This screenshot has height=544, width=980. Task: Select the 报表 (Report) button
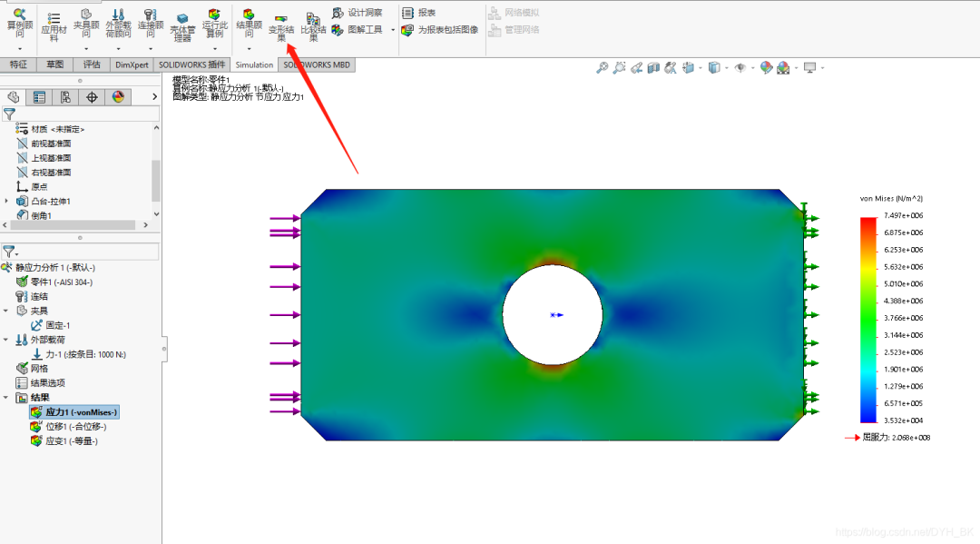[417, 13]
